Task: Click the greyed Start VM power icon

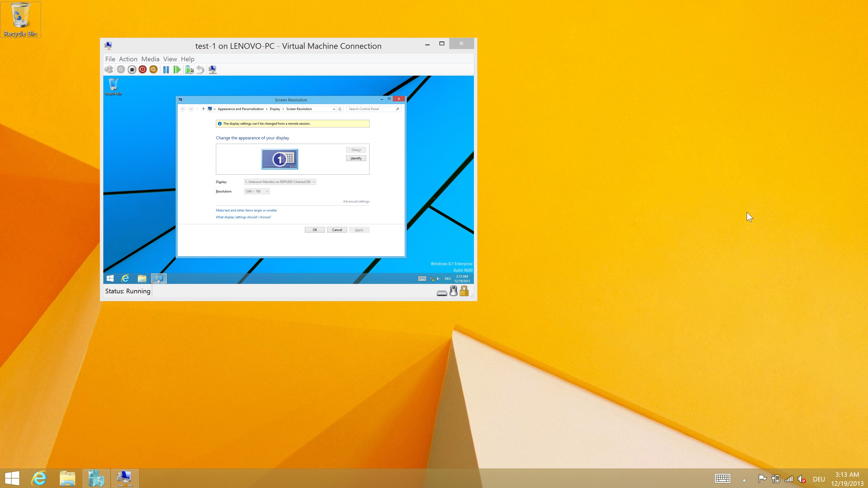Action: point(121,70)
